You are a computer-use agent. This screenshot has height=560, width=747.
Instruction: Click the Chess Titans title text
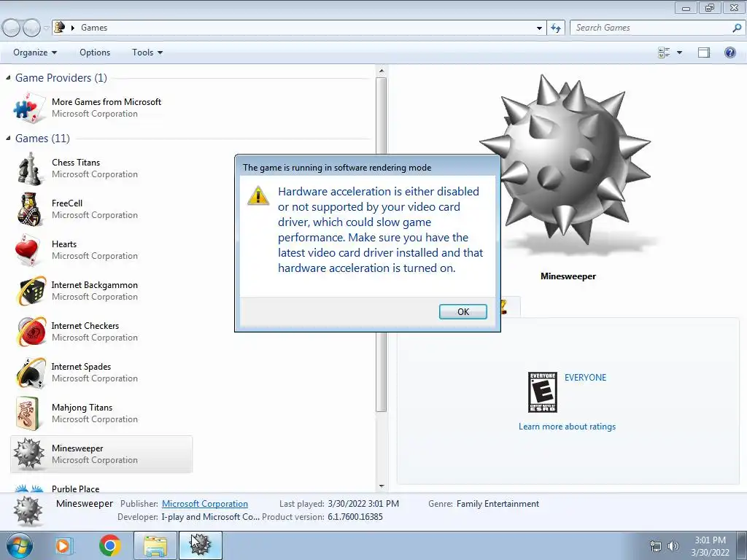[76, 162]
